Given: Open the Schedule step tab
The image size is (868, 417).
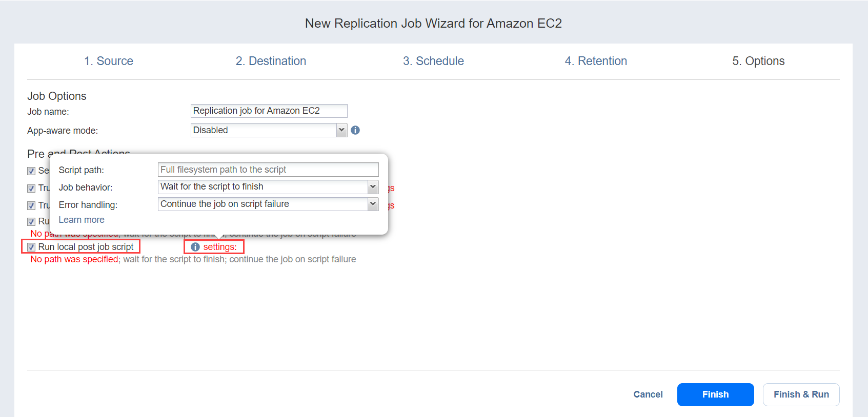Looking at the screenshot, I should pos(433,61).
